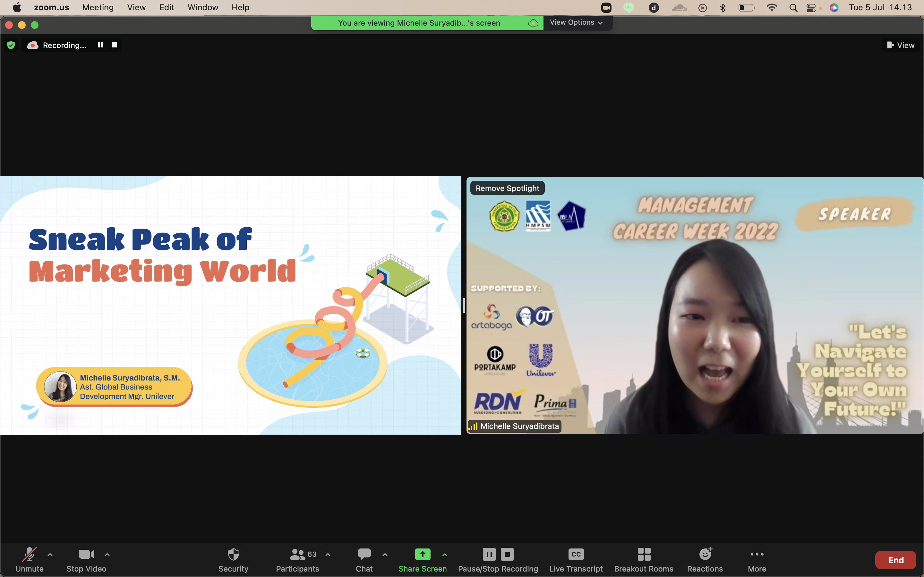Click the red End meeting button

tap(895, 560)
